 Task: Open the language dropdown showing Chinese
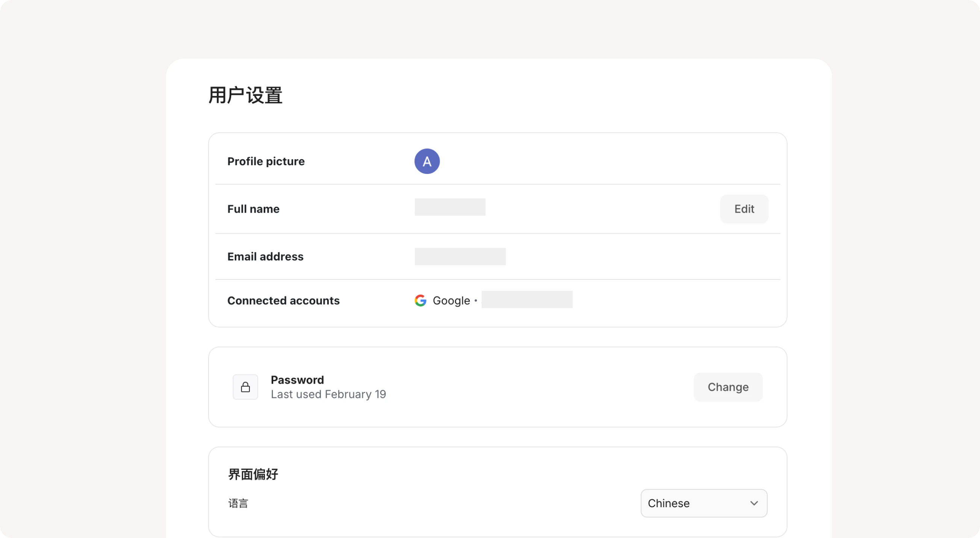[x=703, y=503]
